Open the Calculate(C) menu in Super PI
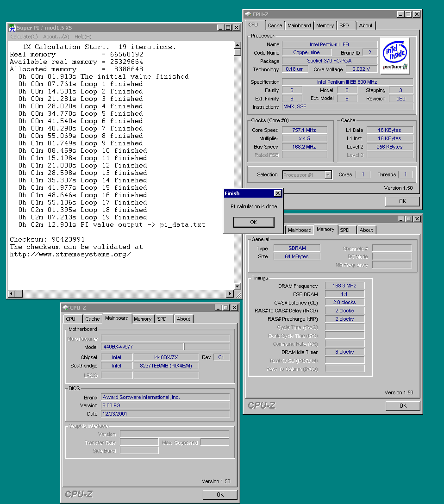This screenshot has width=444, height=504. tap(24, 37)
